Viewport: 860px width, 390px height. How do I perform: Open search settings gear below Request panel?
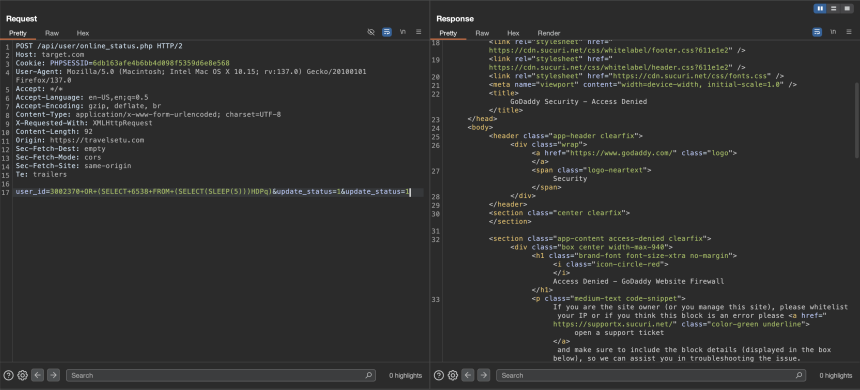22,376
